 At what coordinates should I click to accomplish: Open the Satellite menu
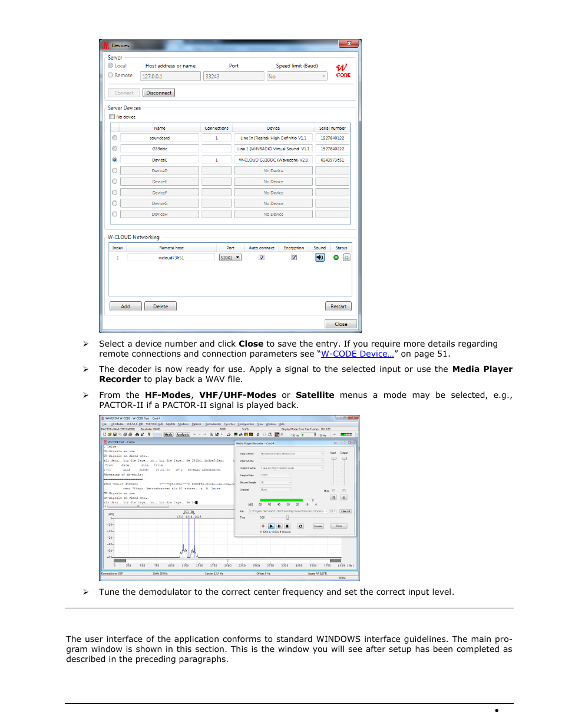click(x=171, y=424)
